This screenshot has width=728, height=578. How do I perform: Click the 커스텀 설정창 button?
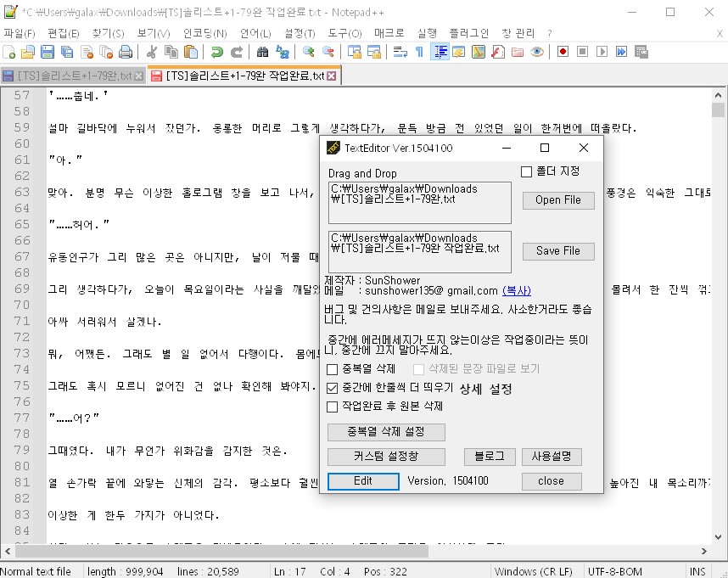(x=386, y=457)
